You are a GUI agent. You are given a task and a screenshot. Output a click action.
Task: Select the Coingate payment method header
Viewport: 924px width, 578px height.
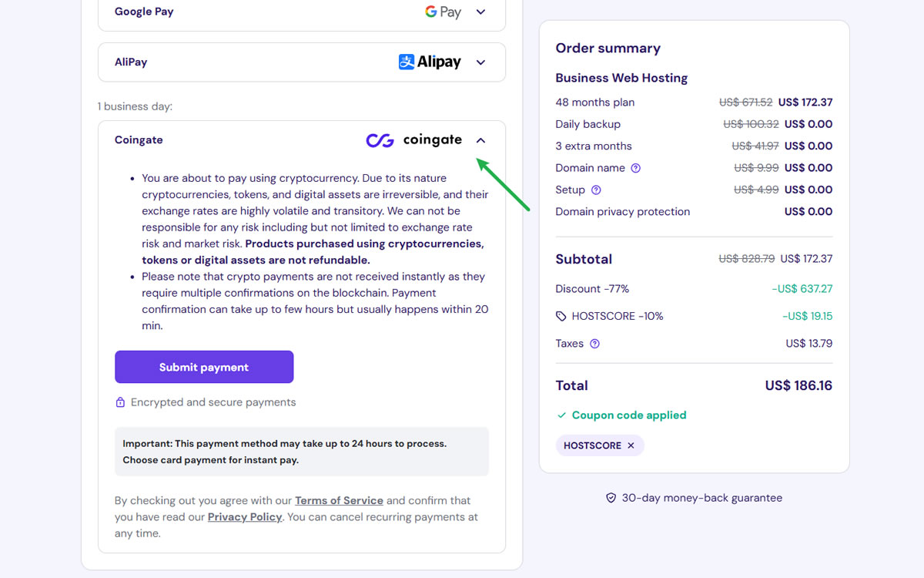tap(139, 140)
